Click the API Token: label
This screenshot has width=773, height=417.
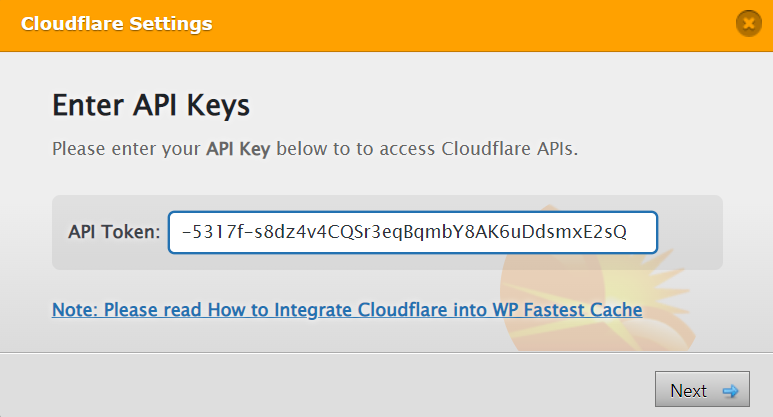click(114, 232)
